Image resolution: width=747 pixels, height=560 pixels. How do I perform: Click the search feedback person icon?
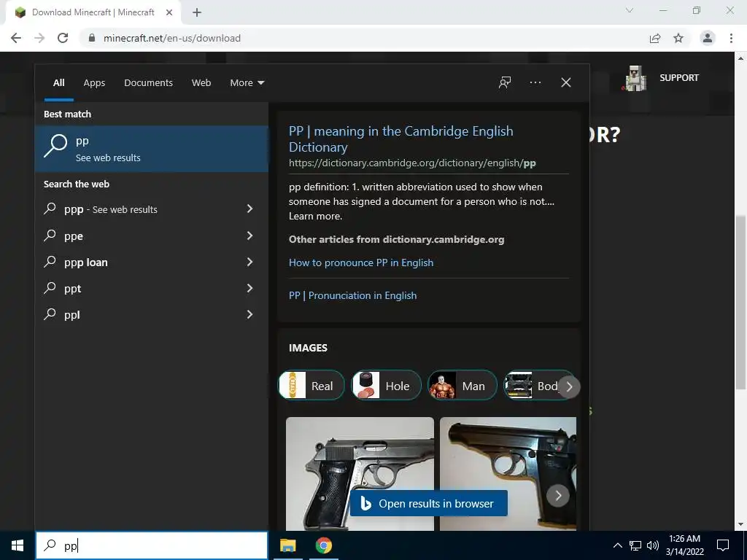coord(505,82)
